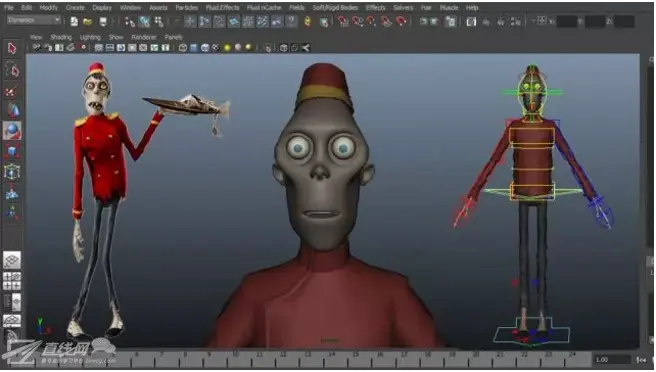Select by component type mode icon

tap(159, 21)
